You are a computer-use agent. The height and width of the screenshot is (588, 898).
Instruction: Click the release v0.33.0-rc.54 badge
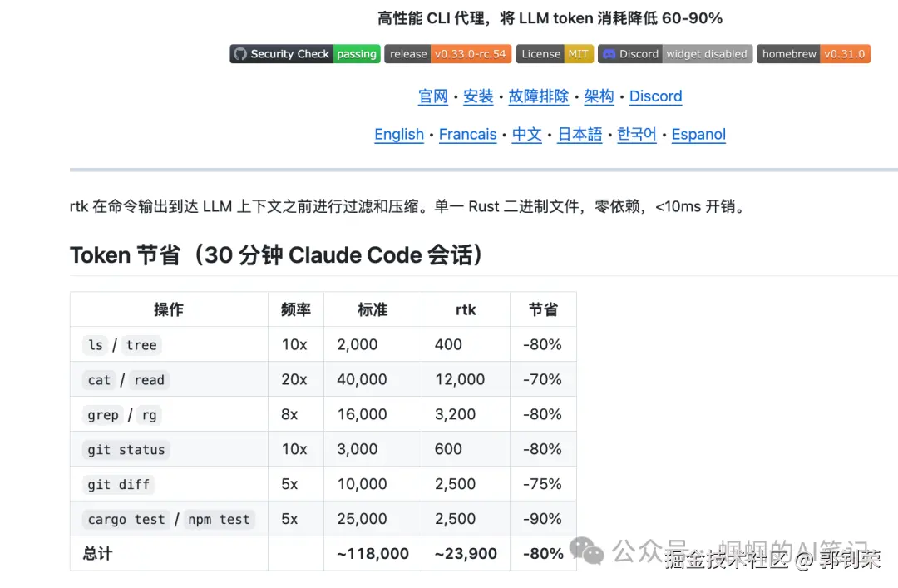[x=447, y=54]
